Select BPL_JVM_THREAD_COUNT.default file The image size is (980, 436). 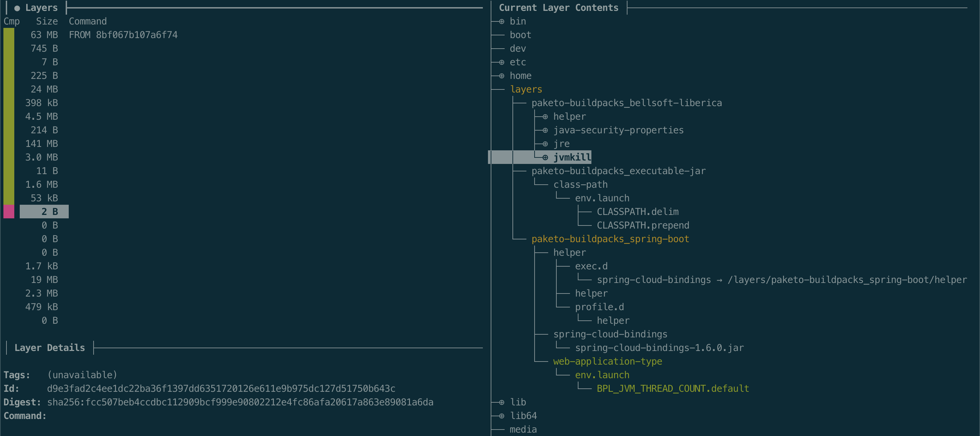[x=672, y=388]
